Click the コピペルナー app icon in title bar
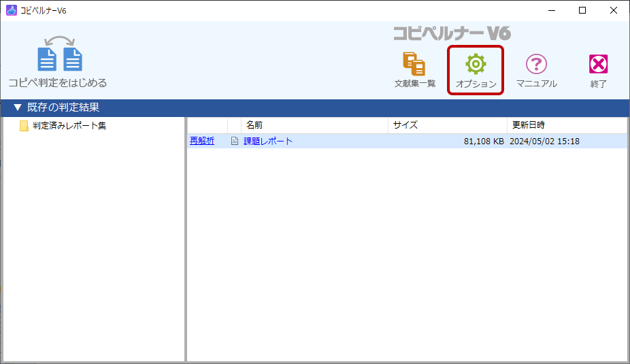The image size is (630, 364). (x=11, y=10)
